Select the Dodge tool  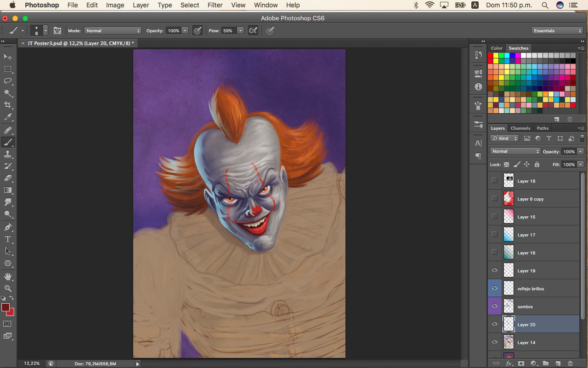point(8,214)
